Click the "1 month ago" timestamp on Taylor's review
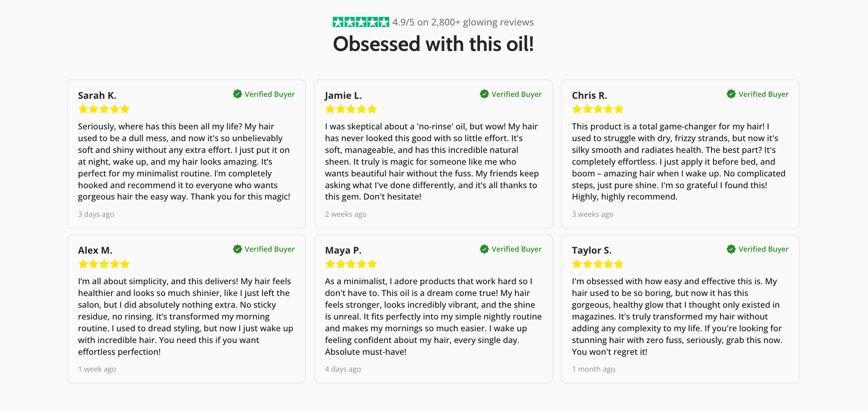 [593, 369]
